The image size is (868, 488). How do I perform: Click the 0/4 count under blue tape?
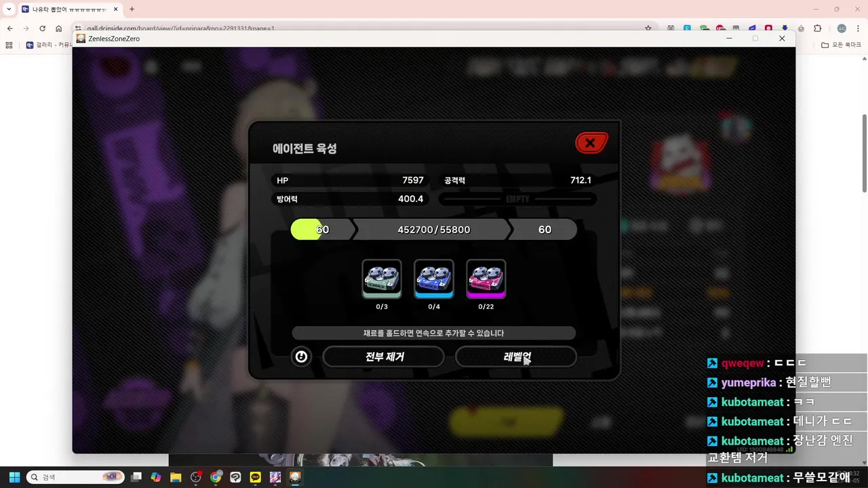coord(434,307)
